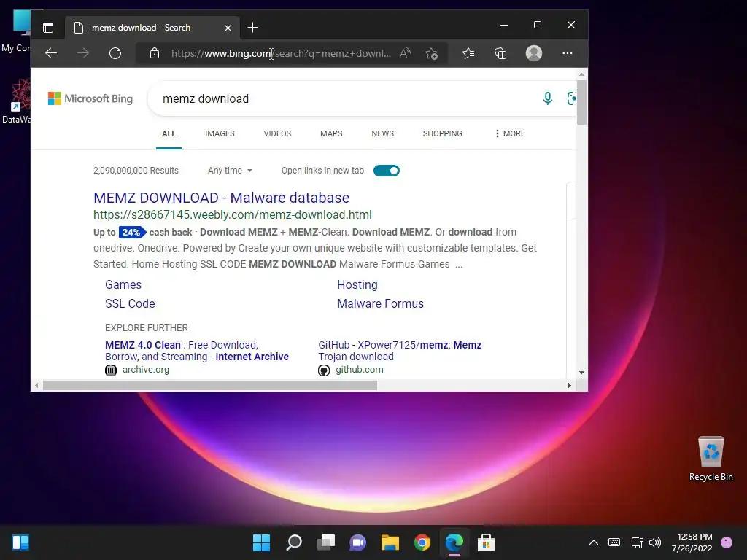Go back to the previous page
The image size is (747, 560).
[51, 53]
